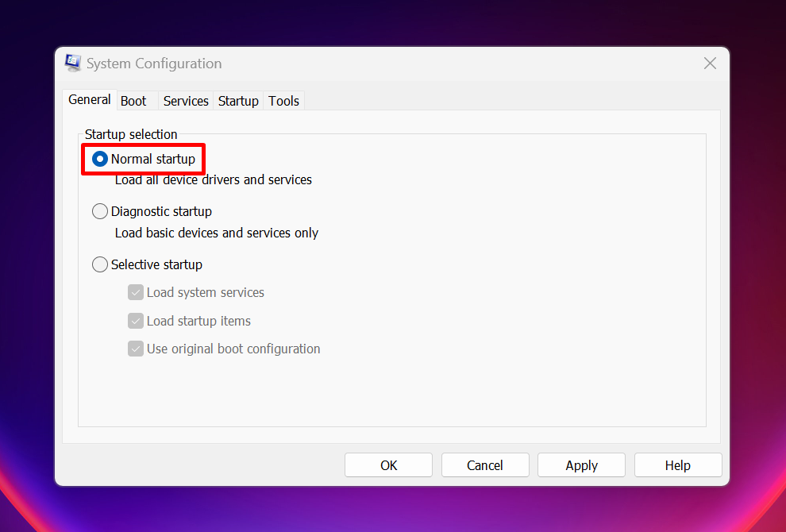Viewport: 786px width, 532px height.
Task: Select the Normal startup option
Action: [100, 159]
